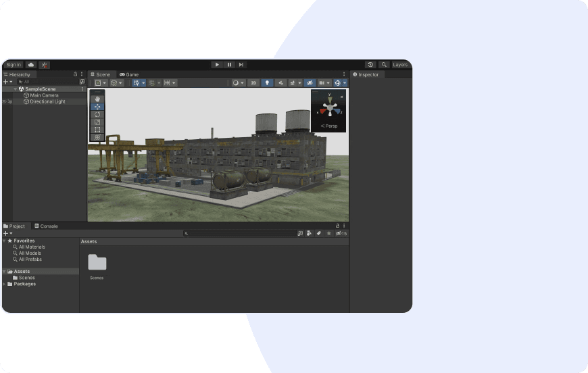Expand the Packages folder

pyautogui.click(x=4, y=284)
